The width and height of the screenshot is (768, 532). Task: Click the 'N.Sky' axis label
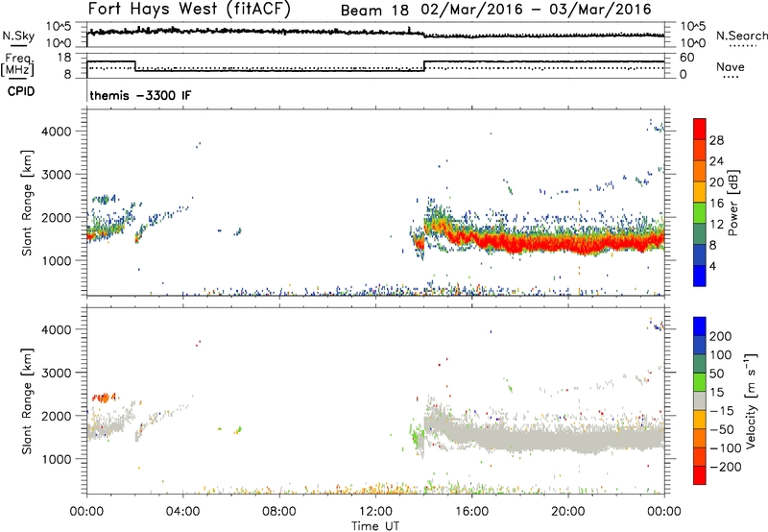(18, 36)
